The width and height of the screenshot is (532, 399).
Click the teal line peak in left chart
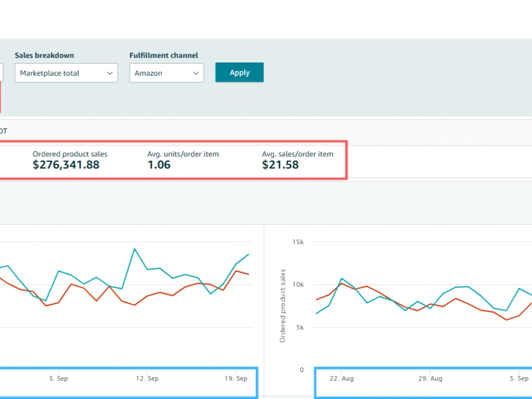[x=135, y=248]
